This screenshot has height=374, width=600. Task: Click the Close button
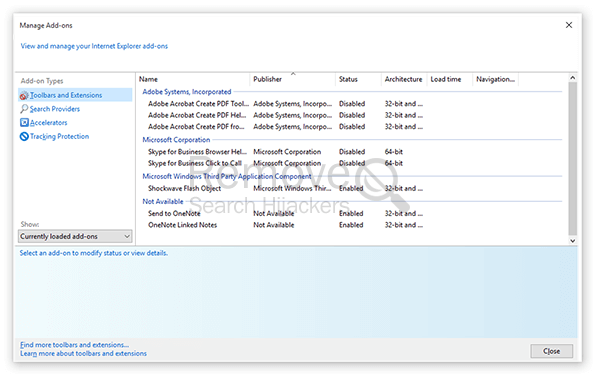click(551, 351)
